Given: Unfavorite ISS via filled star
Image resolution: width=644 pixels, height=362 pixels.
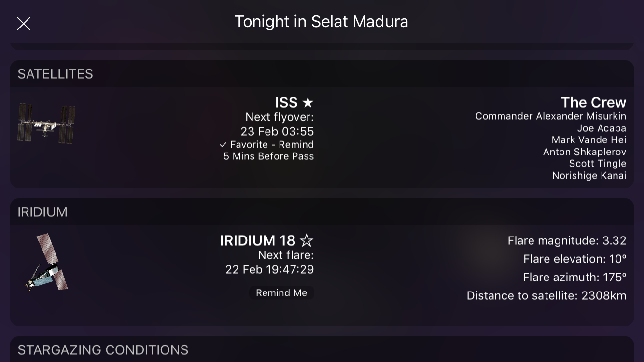Looking at the screenshot, I should click(308, 102).
